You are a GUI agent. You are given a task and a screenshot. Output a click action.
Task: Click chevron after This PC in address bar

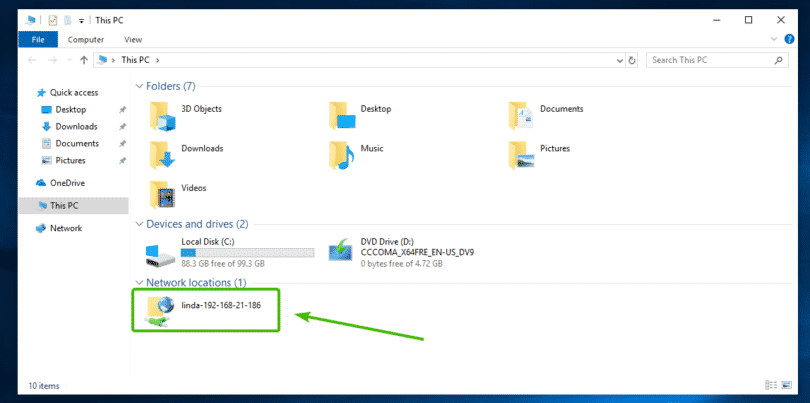point(158,60)
